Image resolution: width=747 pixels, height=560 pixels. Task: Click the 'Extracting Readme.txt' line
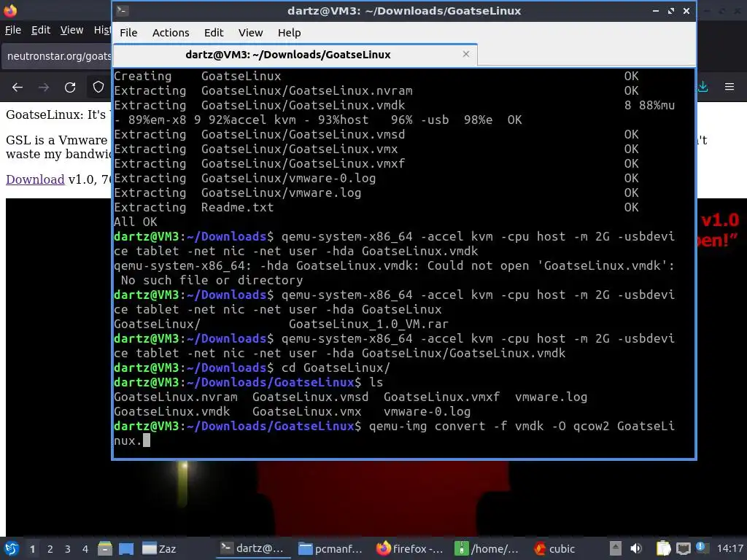point(194,208)
